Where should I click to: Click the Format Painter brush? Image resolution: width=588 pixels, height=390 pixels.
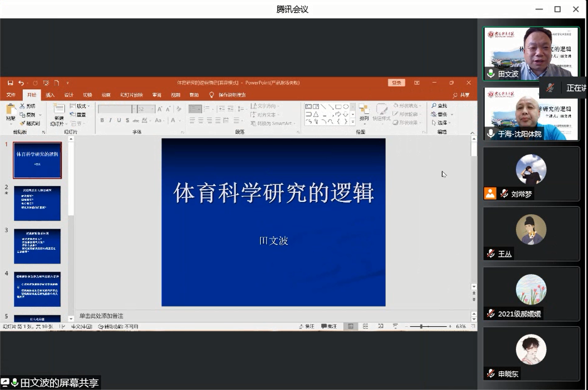pos(30,123)
